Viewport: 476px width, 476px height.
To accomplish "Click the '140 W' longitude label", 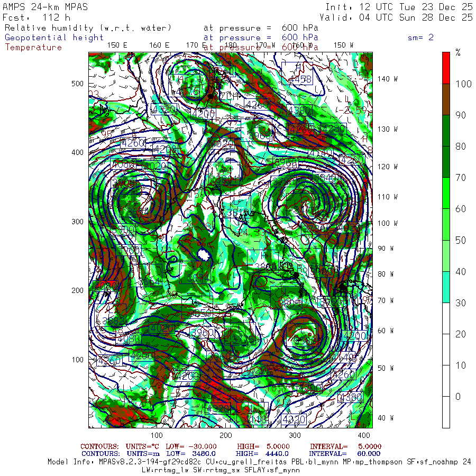I will point(387,79).
